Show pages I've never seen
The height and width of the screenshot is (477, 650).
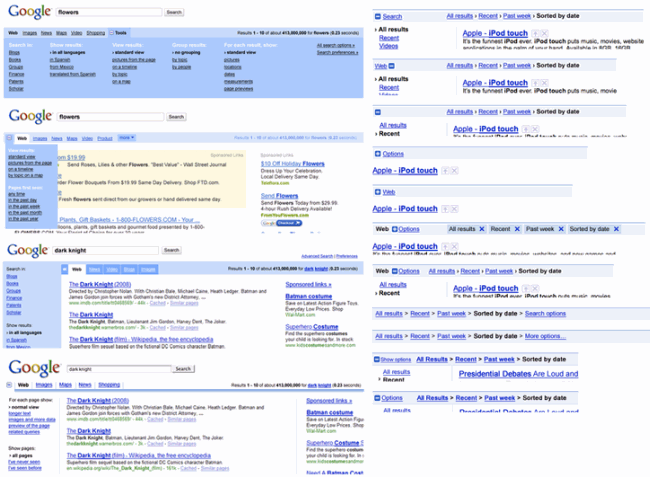(24, 462)
